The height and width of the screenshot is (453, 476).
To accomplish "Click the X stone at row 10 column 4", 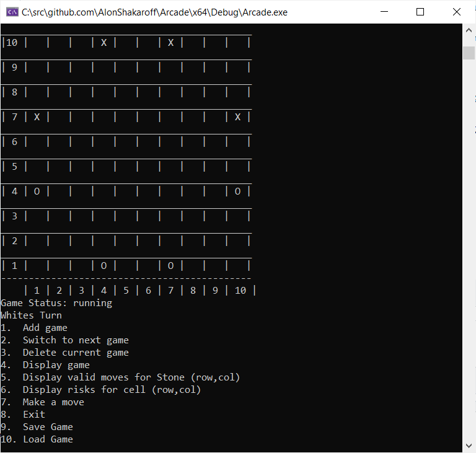I will pyautogui.click(x=104, y=43).
